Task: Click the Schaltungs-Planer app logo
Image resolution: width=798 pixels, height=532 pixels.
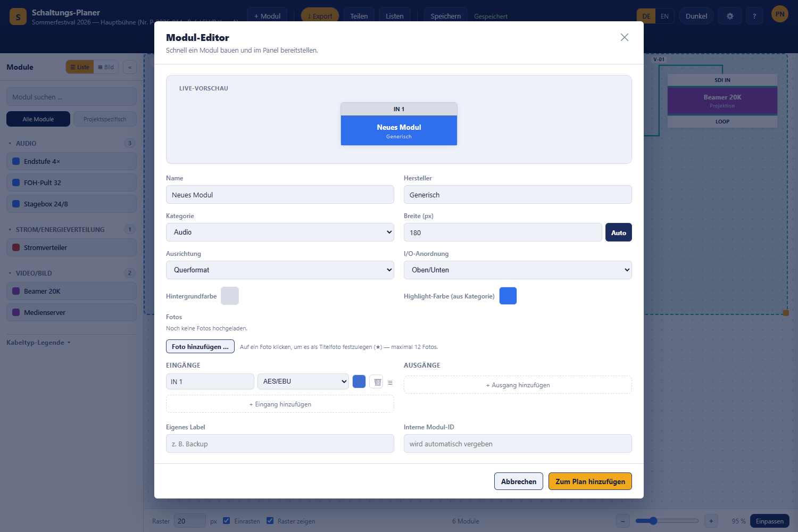Action: click(x=18, y=17)
